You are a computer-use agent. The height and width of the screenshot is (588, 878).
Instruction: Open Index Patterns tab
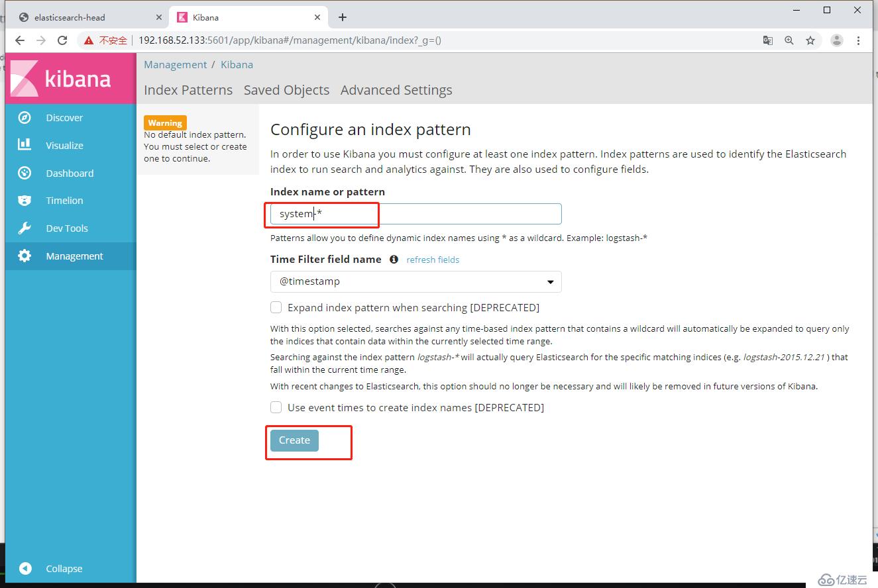click(188, 90)
